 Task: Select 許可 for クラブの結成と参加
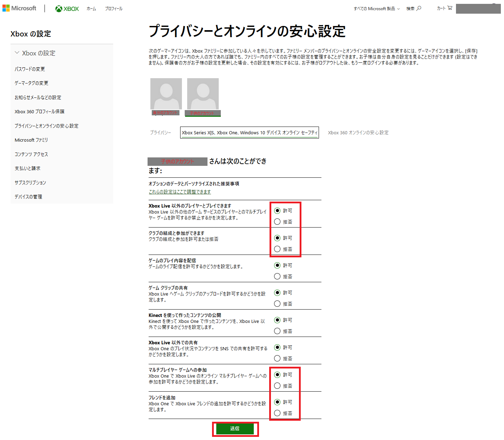(x=277, y=238)
